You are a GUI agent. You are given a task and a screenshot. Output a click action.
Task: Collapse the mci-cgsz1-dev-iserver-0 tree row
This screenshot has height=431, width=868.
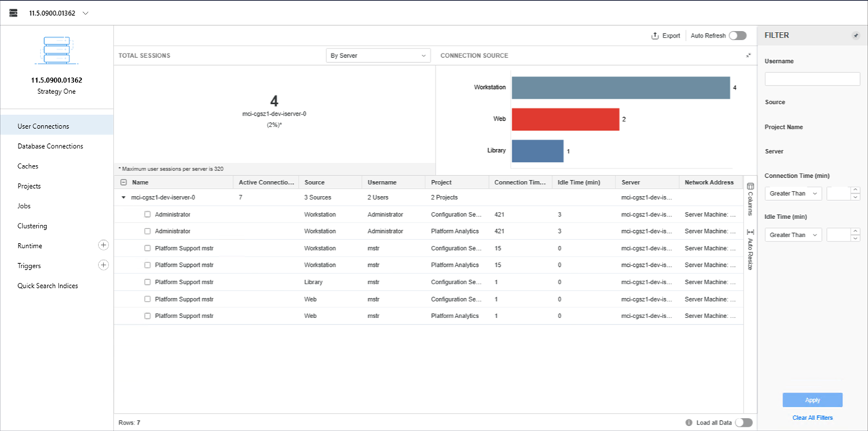(x=123, y=197)
